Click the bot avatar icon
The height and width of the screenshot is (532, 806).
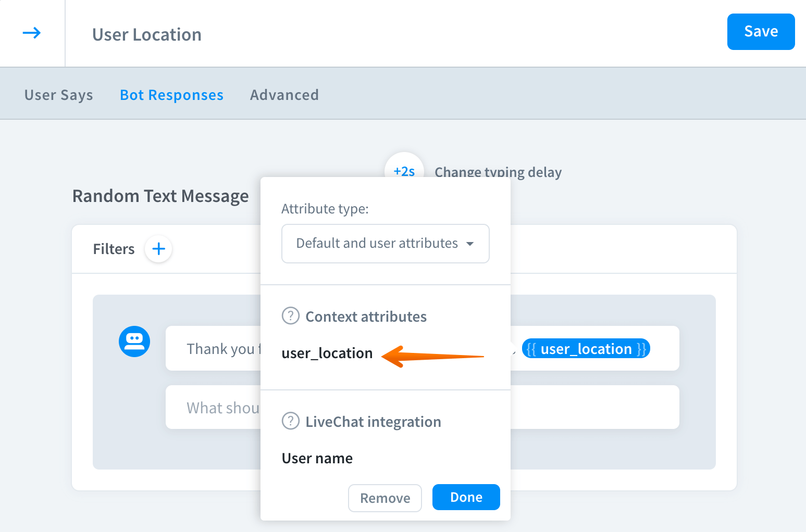pyautogui.click(x=134, y=341)
